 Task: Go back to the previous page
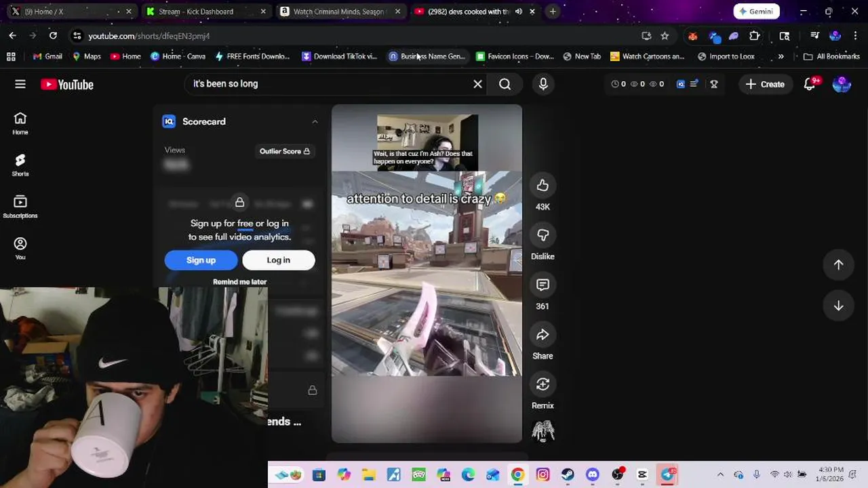point(13,35)
